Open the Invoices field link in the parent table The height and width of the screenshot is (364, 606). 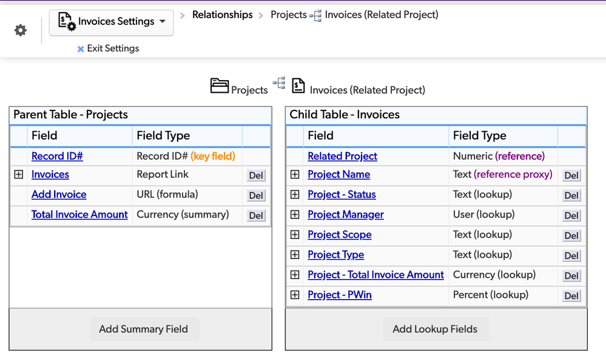(50, 174)
